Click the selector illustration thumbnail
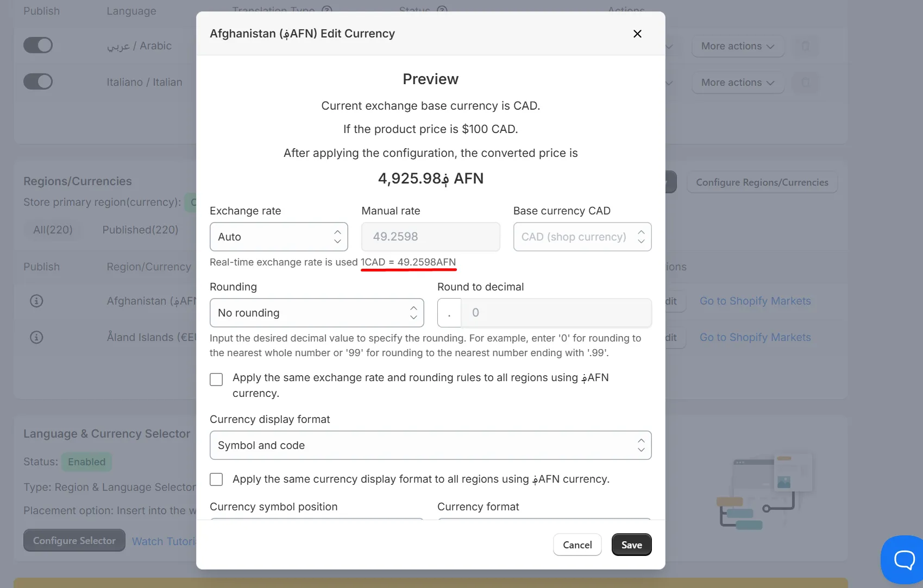Screen dimensions: 923x588 coord(766,492)
